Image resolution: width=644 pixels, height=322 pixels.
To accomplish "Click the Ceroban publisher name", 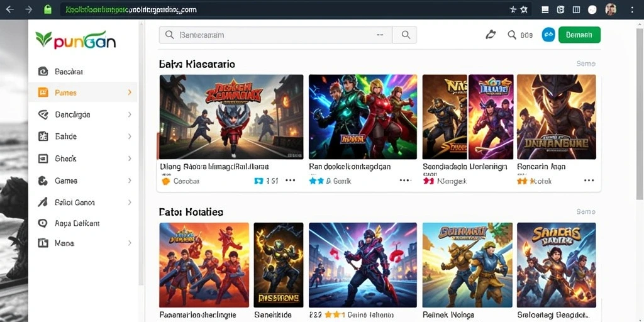I will point(186,180).
